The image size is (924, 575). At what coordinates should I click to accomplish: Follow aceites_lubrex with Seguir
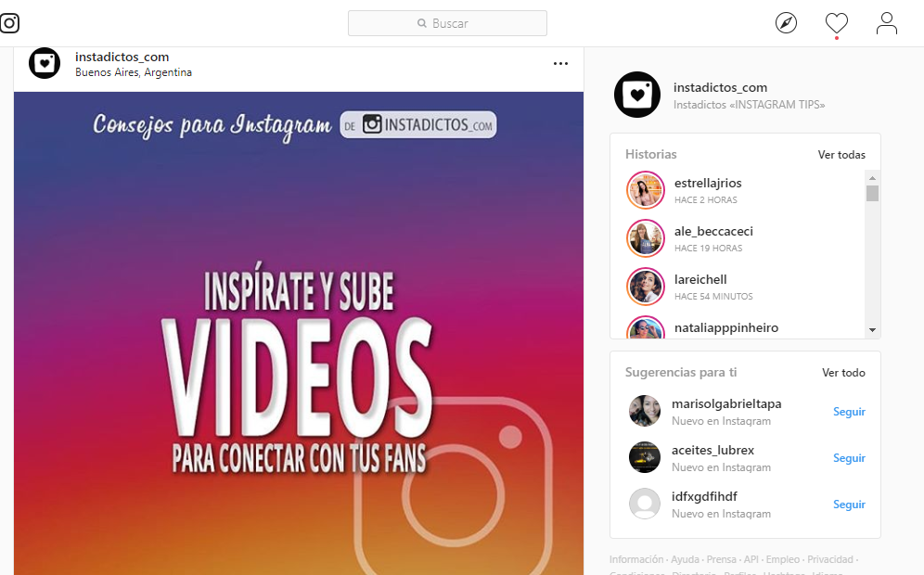point(849,458)
